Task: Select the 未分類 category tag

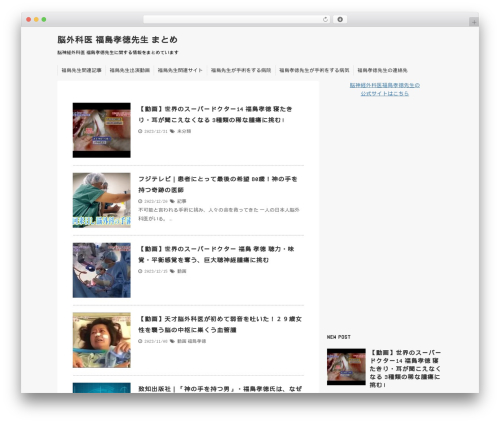Action: (x=184, y=131)
